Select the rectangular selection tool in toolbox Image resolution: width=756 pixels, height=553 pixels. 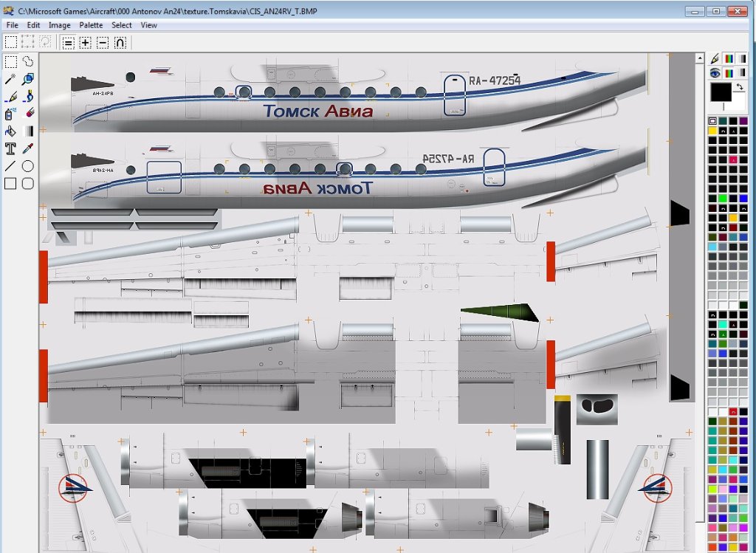point(10,62)
